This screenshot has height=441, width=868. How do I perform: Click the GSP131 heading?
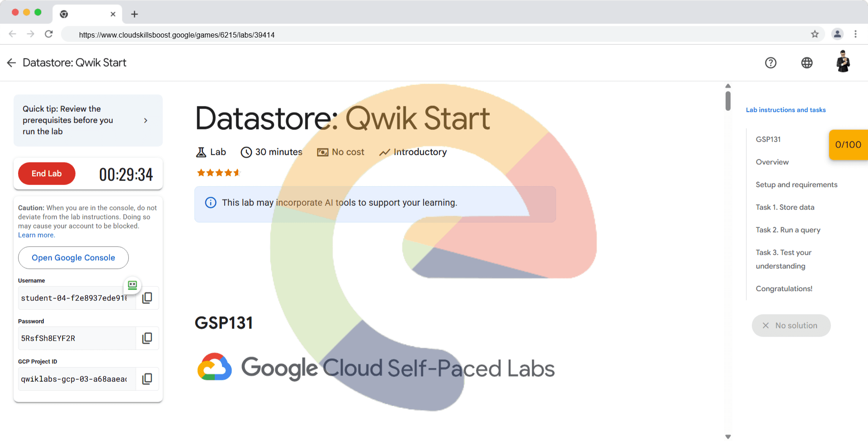[x=224, y=323]
